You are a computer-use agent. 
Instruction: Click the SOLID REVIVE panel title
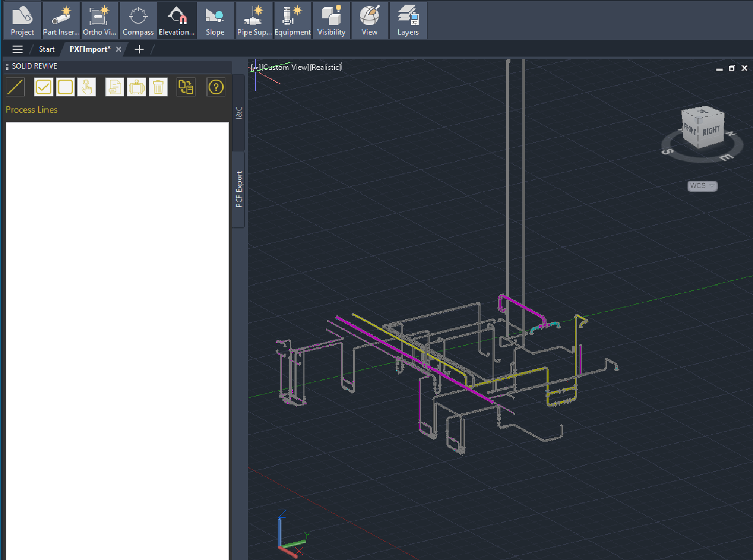point(35,66)
